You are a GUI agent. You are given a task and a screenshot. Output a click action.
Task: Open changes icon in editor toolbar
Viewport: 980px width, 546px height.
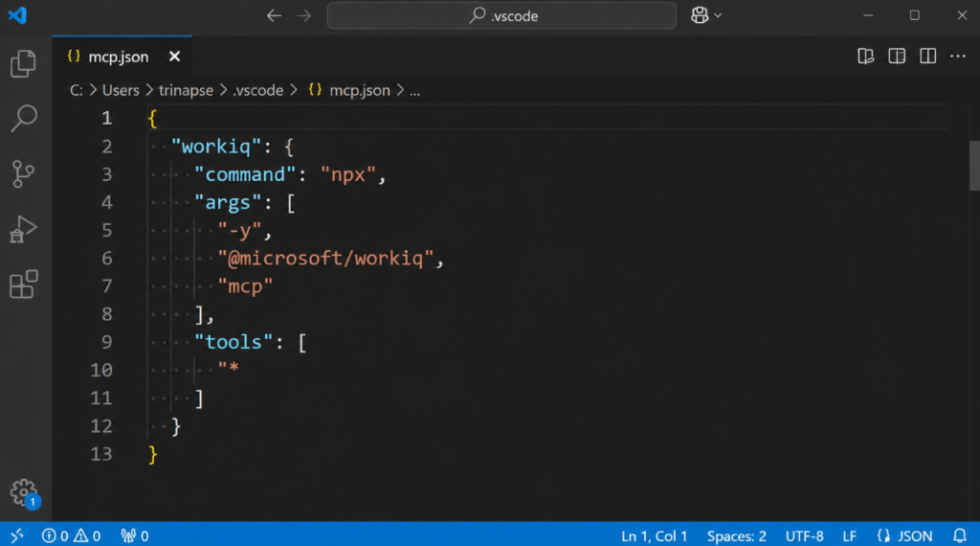pos(865,57)
